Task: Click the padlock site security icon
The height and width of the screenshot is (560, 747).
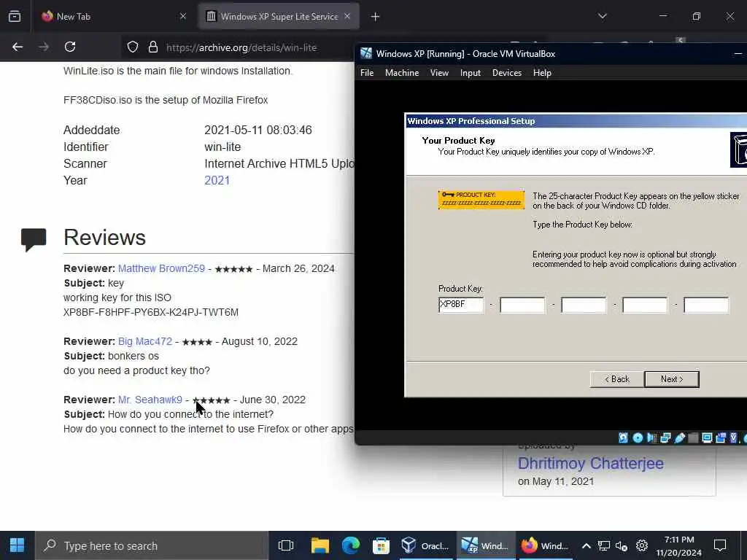Action: coord(153,47)
